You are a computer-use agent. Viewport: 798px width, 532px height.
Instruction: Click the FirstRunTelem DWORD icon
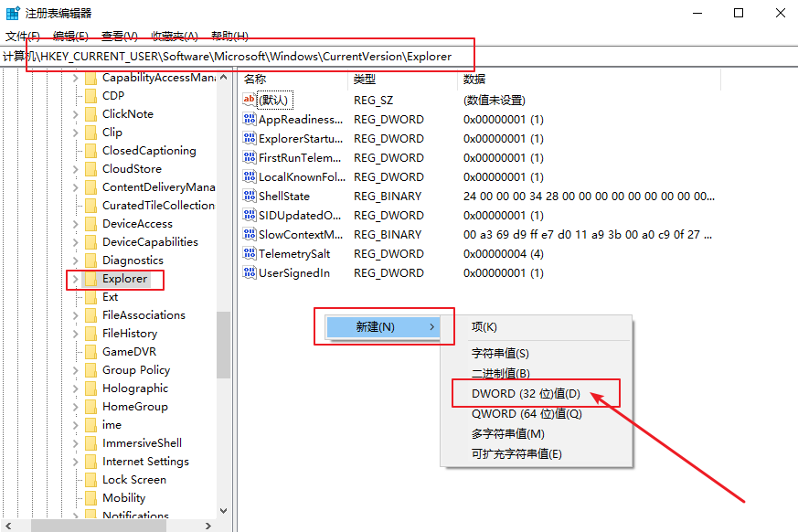[248, 157]
